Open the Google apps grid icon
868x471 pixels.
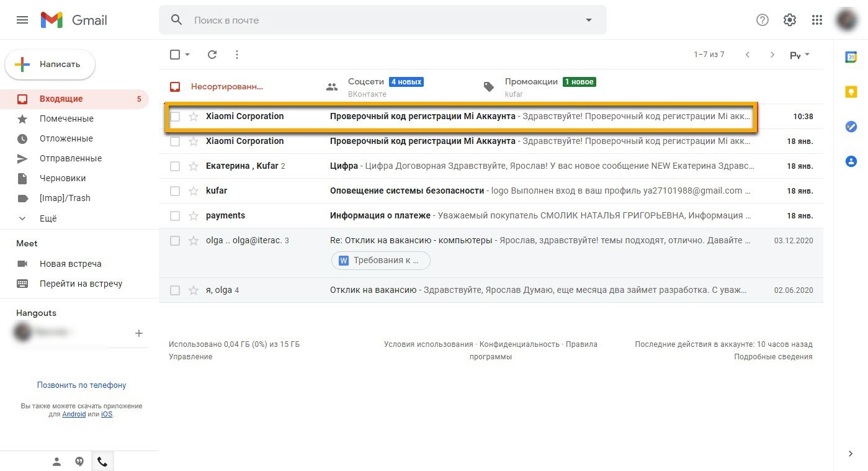817,20
